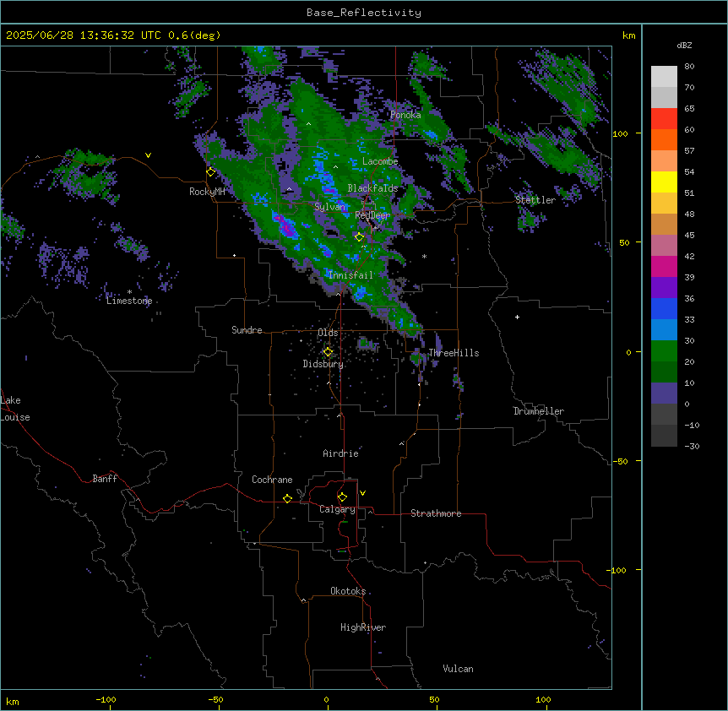Select the light gray 70-80 dBZ legend swatch
The image size is (728, 711).
(x=664, y=77)
